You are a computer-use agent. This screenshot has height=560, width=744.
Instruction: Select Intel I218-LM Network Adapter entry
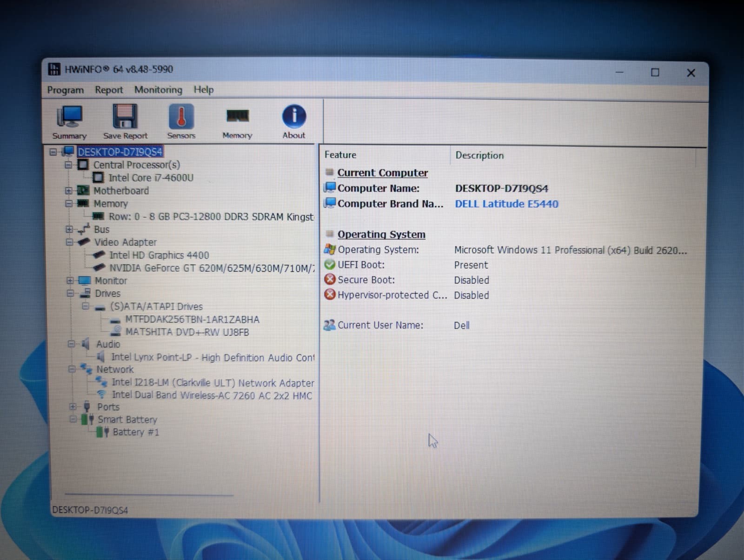[x=213, y=383]
